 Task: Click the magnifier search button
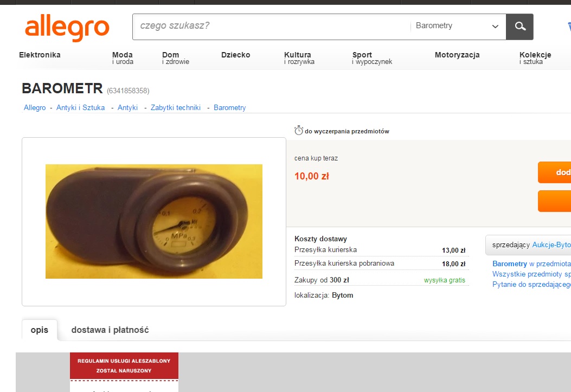point(519,27)
